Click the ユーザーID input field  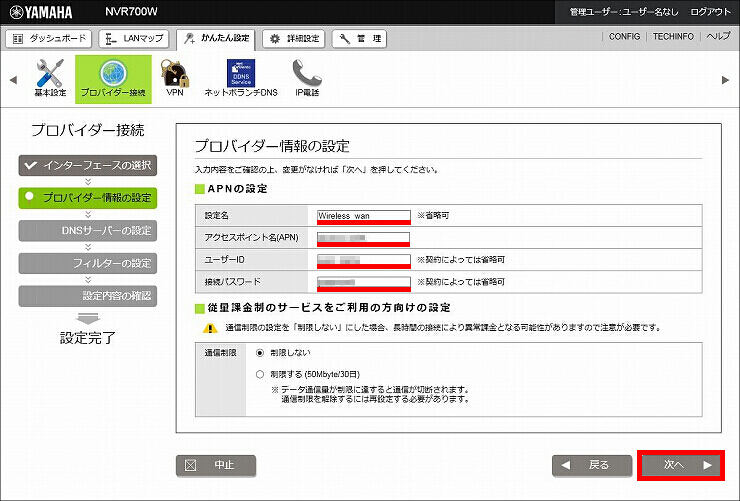tap(363, 259)
